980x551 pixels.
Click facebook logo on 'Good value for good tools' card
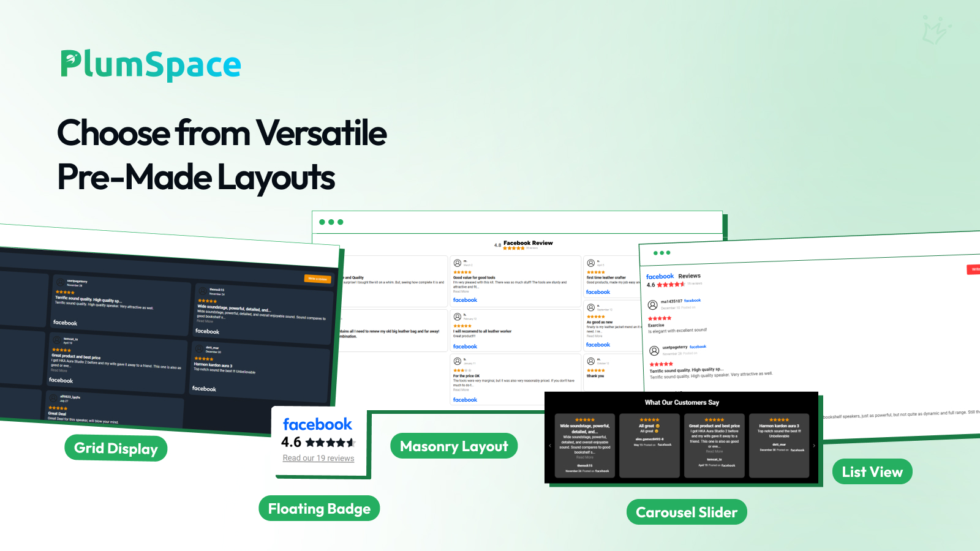[x=465, y=300]
